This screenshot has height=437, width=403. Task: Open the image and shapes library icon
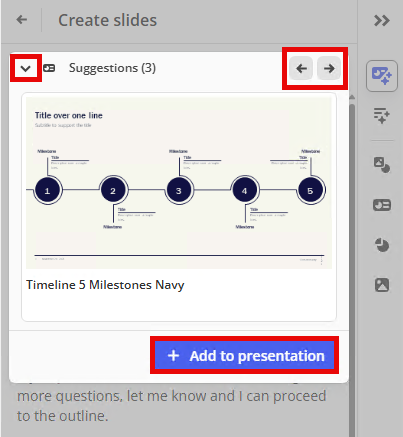click(x=382, y=165)
